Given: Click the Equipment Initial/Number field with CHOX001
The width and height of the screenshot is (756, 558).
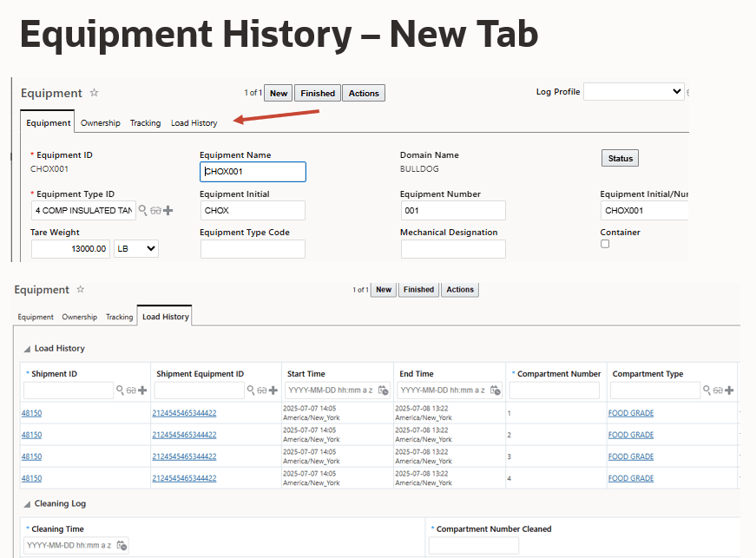Looking at the screenshot, I should coord(645,211).
